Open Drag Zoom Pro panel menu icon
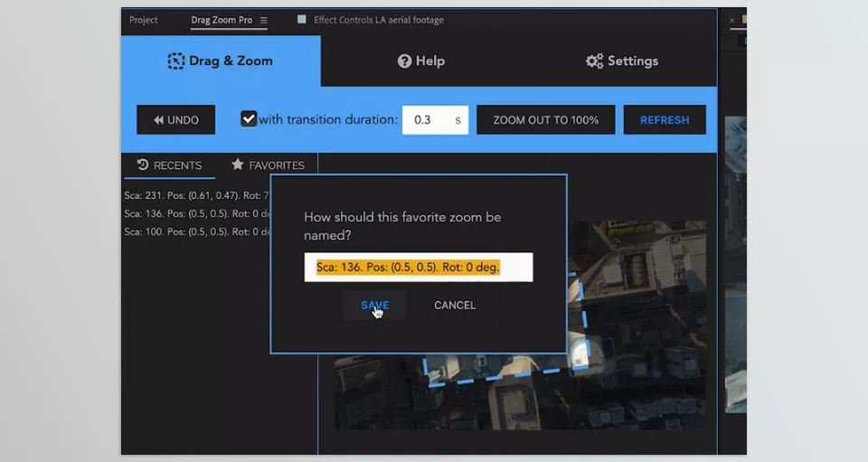 pos(263,20)
